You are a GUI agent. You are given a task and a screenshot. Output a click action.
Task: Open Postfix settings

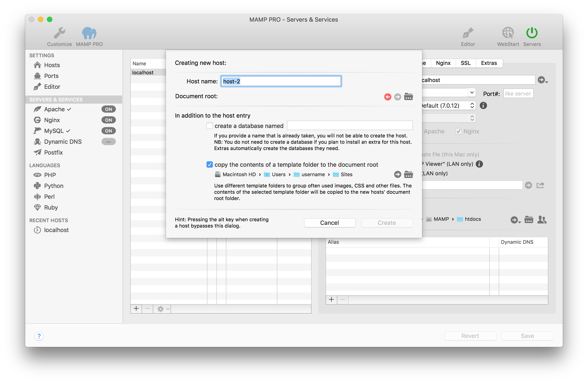(x=53, y=153)
